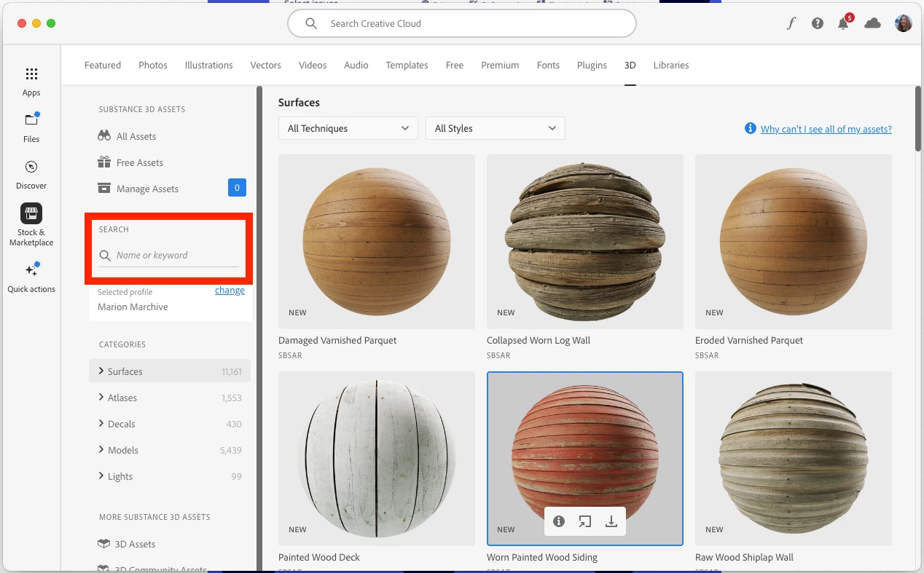Click 'Why can't I see all of my assets?' link

point(826,129)
